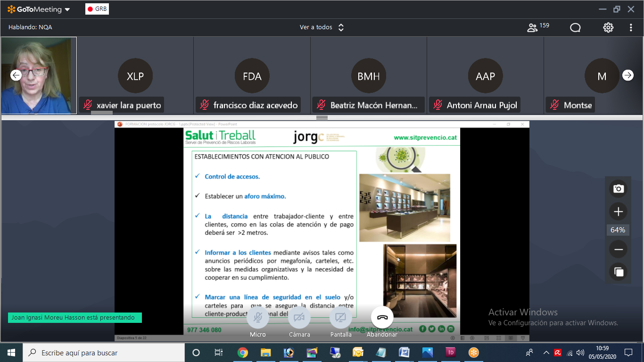Click the 64% zoom level indicator
Image resolution: width=644 pixels, height=362 pixels.
point(618,230)
